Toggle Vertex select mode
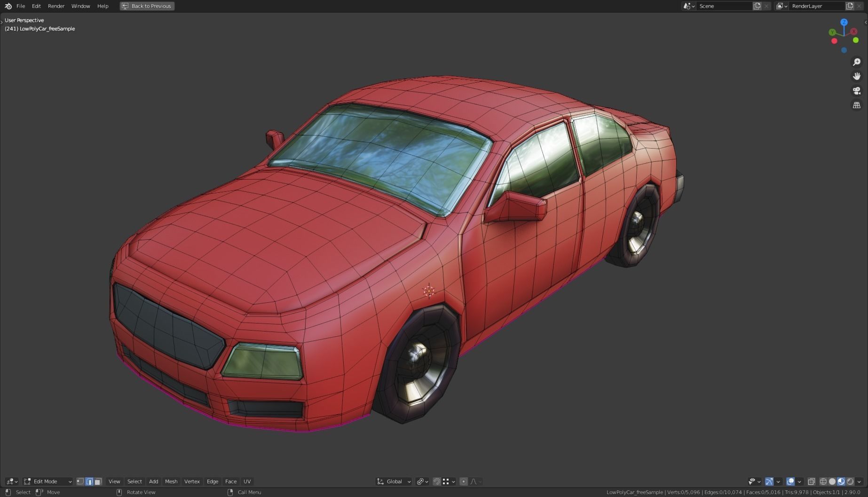The width and height of the screenshot is (868, 497). pyautogui.click(x=80, y=481)
